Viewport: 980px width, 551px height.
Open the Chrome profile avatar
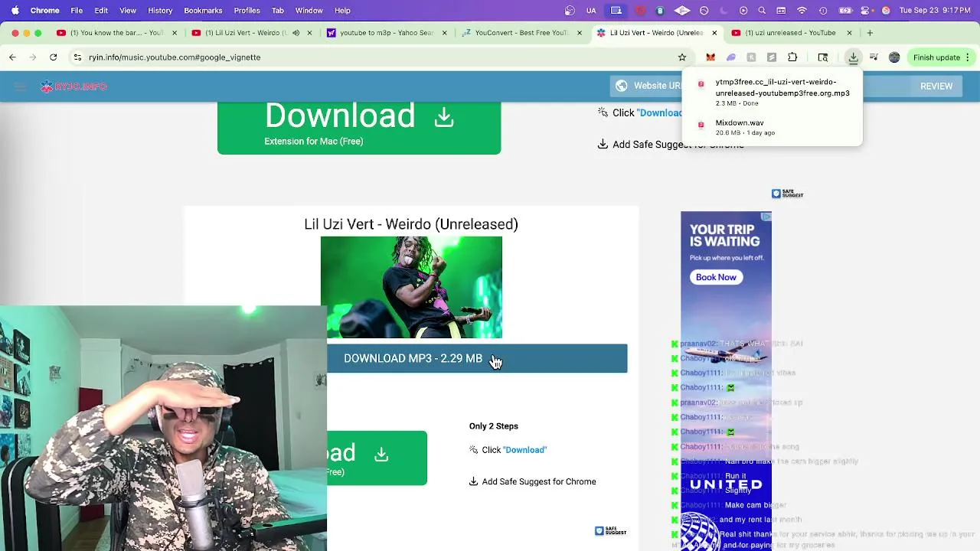[x=894, y=57]
